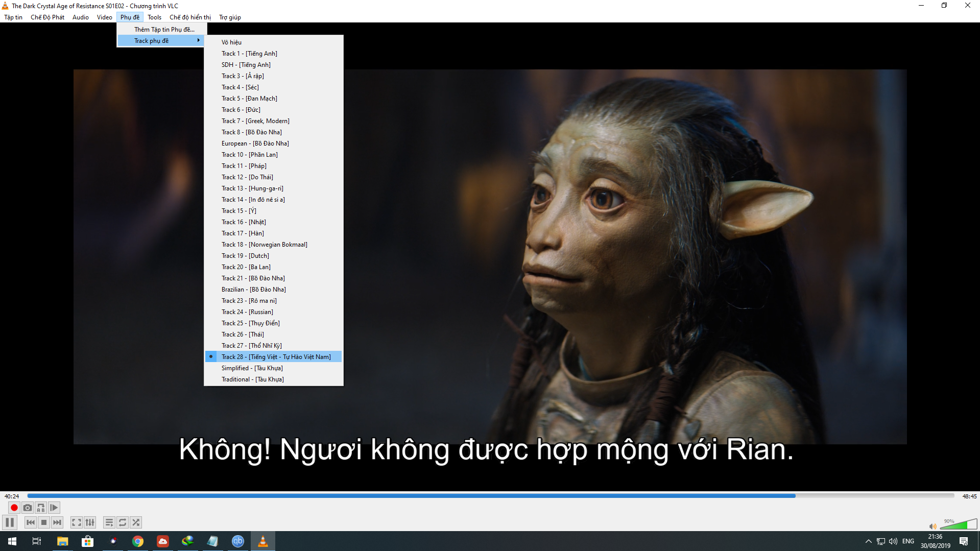Close the Phụ đề menu

[130, 17]
